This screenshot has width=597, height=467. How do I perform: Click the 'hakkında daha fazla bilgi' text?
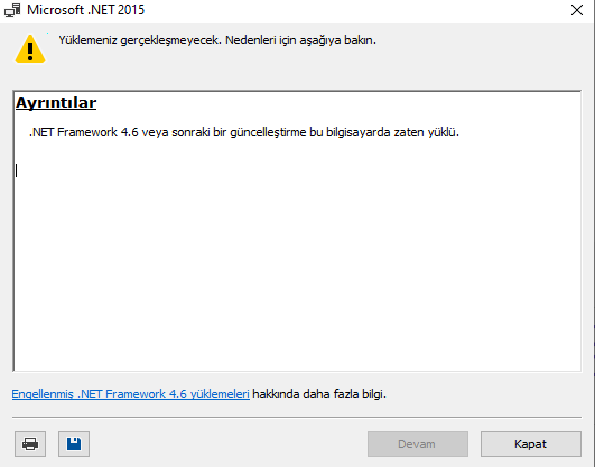tap(319, 394)
